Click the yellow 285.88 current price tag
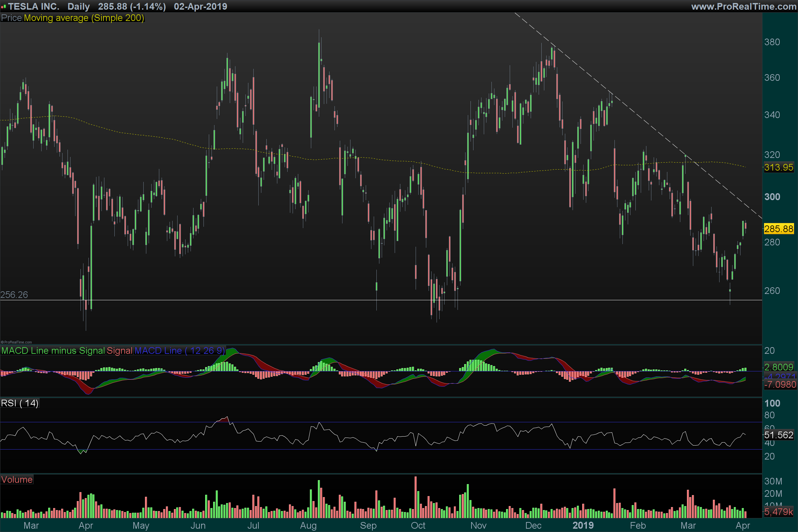This screenshot has height=532, width=798. [x=779, y=229]
